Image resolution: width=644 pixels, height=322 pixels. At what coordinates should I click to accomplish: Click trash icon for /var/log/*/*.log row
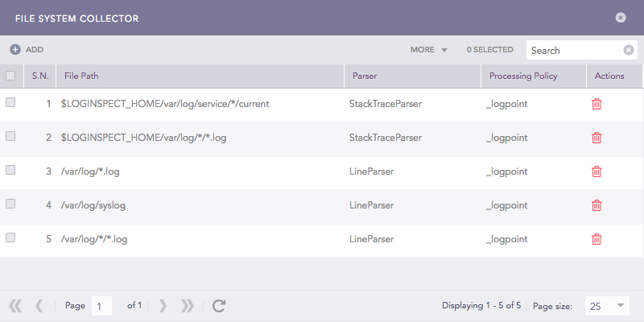pos(597,238)
